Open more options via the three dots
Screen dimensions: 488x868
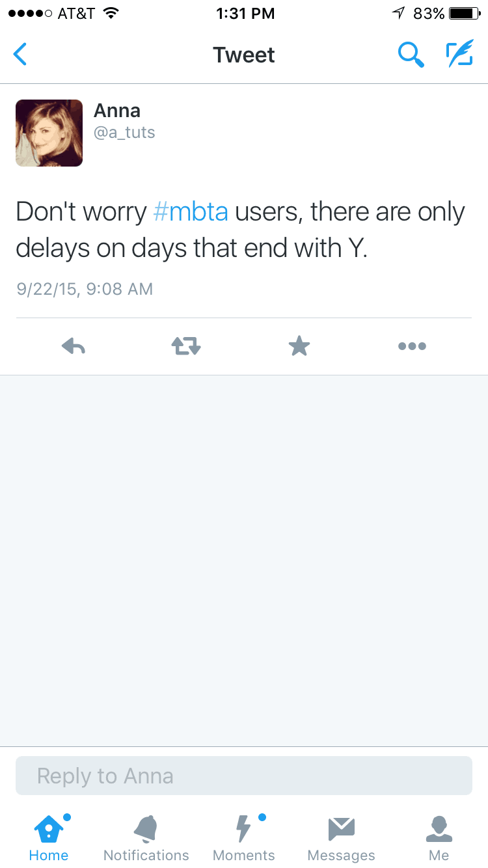[412, 346]
